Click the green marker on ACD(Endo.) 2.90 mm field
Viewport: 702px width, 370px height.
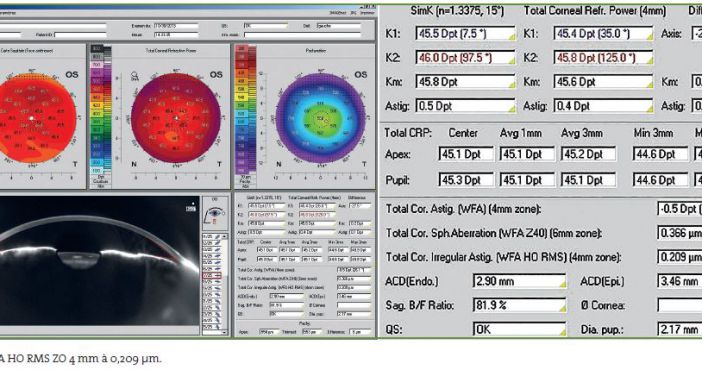click(x=562, y=284)
